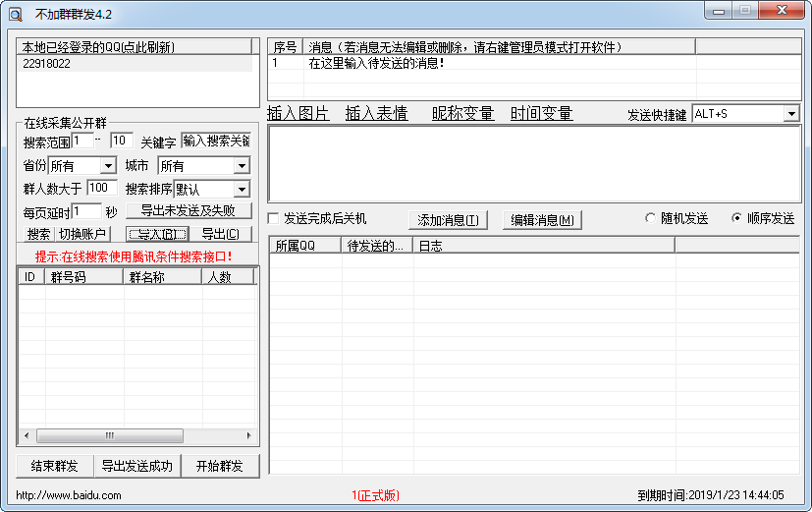
Task: Click the http://www.baidu.com status text
Action: click(69, 495)
